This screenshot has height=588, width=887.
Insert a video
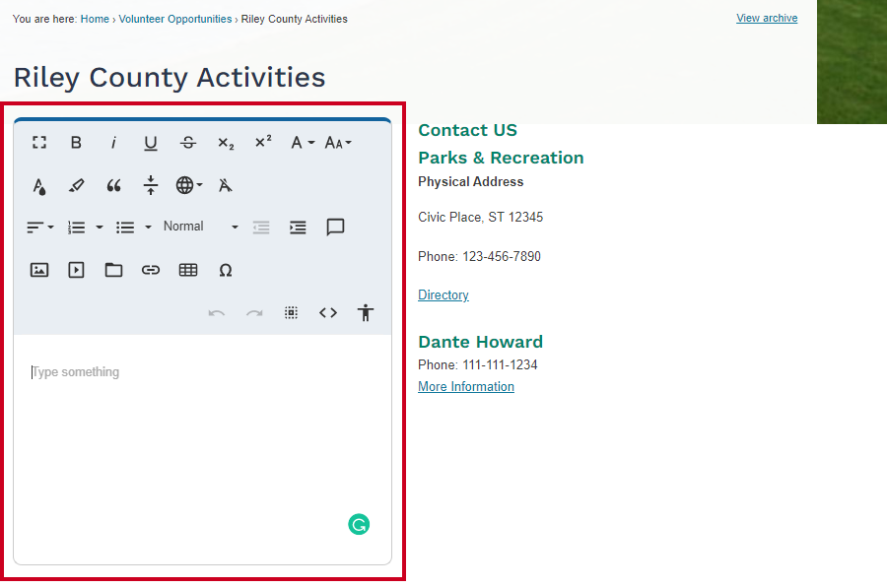click(76, 270)
